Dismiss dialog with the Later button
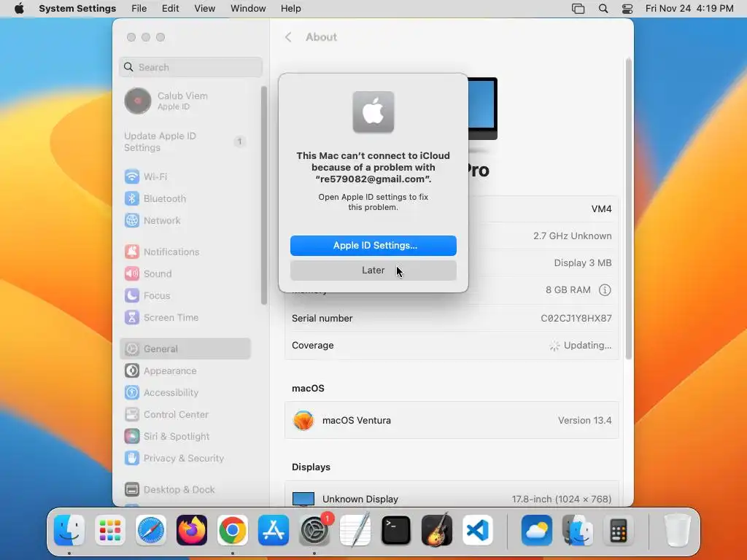747x560 pixels. [x=373, y=271]
